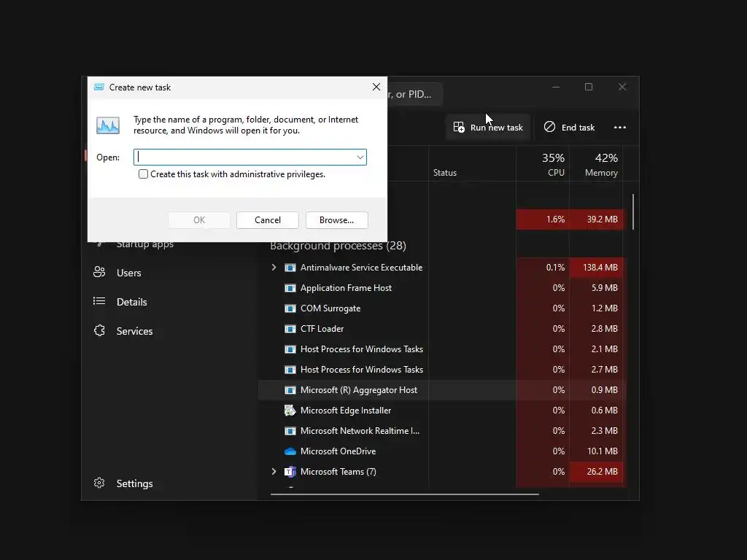Maximize the Task Manager window

click(x=589, y=87)
